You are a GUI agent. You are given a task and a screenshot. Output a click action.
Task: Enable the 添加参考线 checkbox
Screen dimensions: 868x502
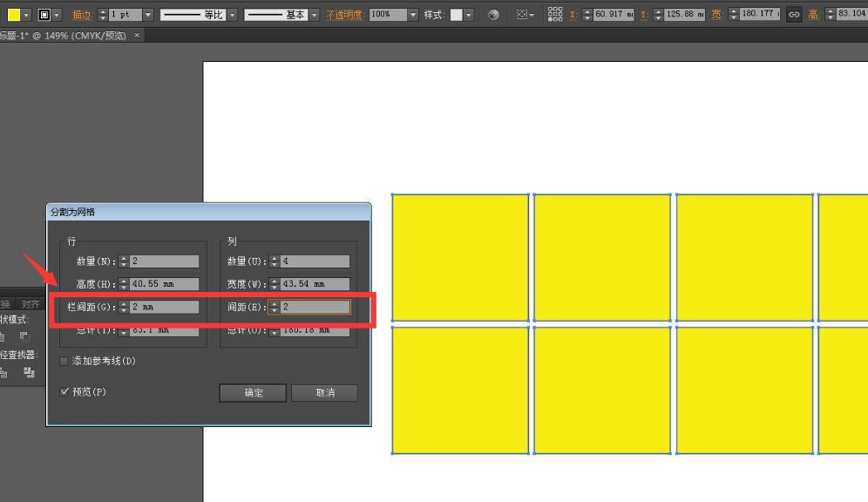click(x=64, y=361)
